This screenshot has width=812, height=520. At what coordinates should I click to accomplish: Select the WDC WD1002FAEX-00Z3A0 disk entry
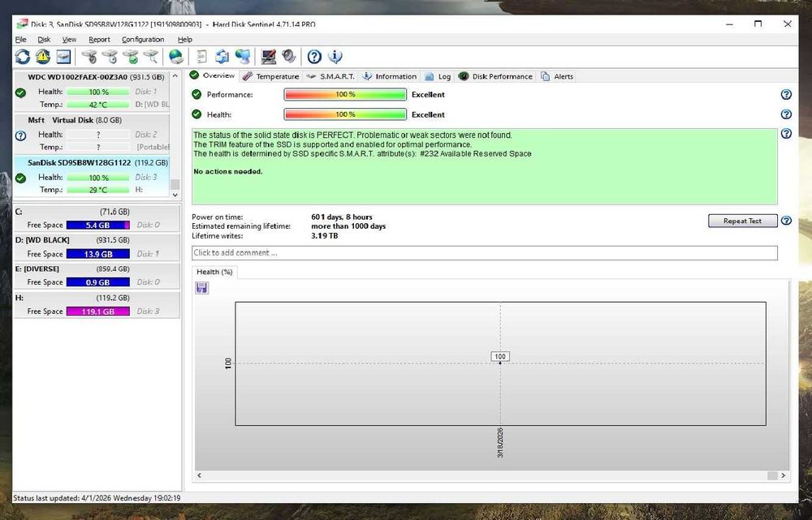[x=91, y=91]
